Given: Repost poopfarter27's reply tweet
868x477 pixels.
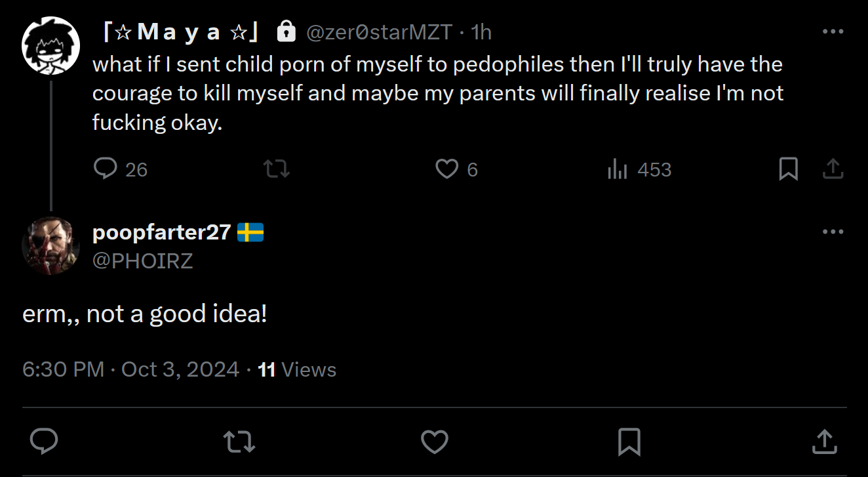Looking at the screenshot, I should (239, 441).
